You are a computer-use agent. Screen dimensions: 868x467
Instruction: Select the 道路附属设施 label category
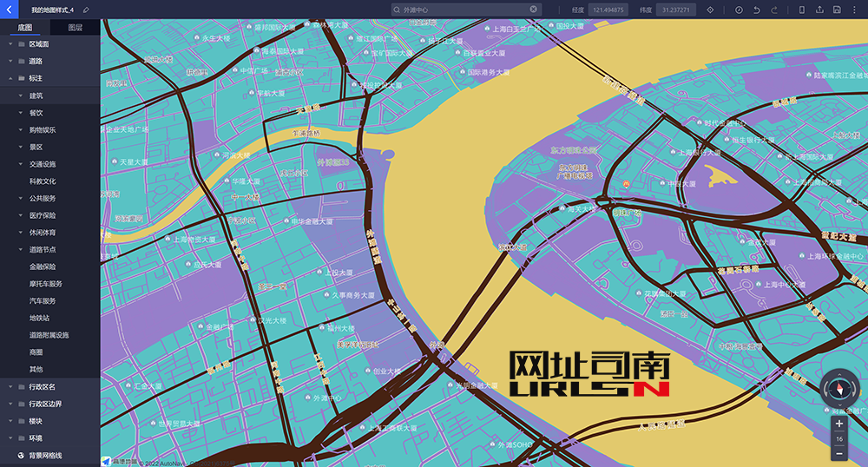49,335
